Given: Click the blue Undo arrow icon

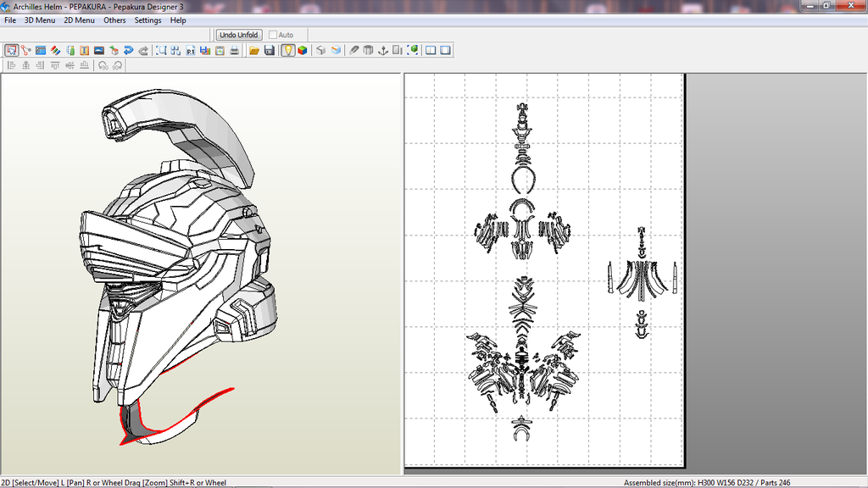Looking at the screenshot, I should point(128,51).
